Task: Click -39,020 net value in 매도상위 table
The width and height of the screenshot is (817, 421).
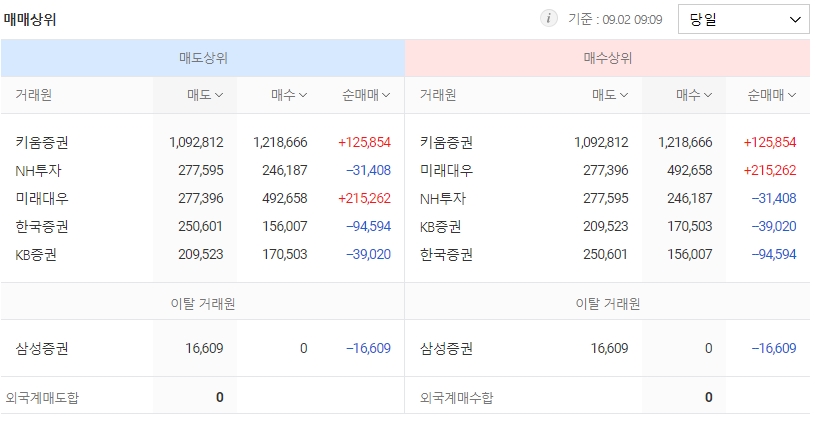Action: (368, 255)
